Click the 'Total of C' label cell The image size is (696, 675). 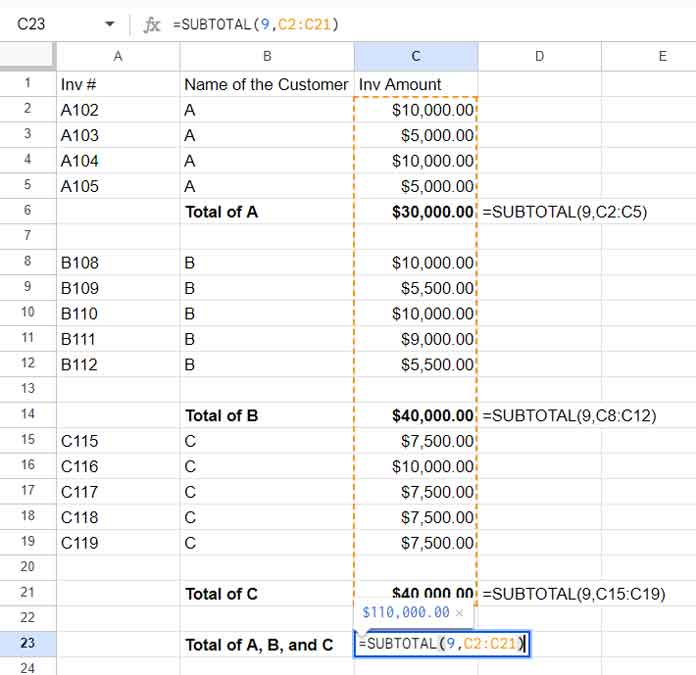(267, 594)
